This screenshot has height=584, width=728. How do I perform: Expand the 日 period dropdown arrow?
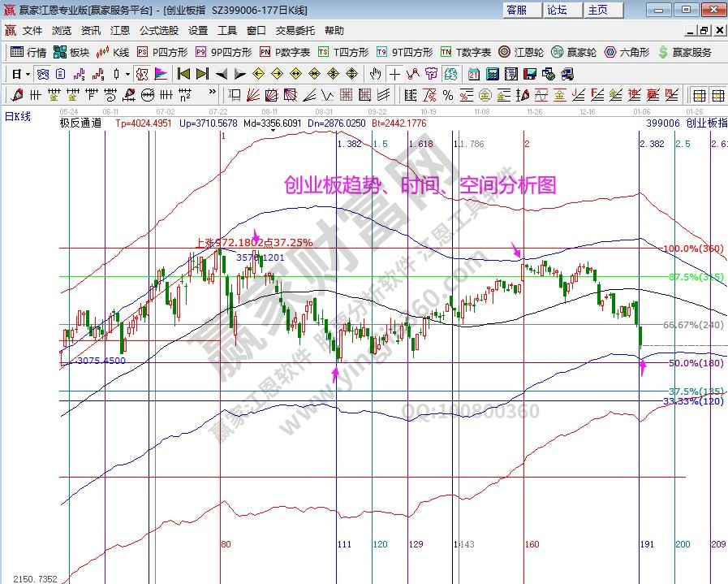[27, 74]
